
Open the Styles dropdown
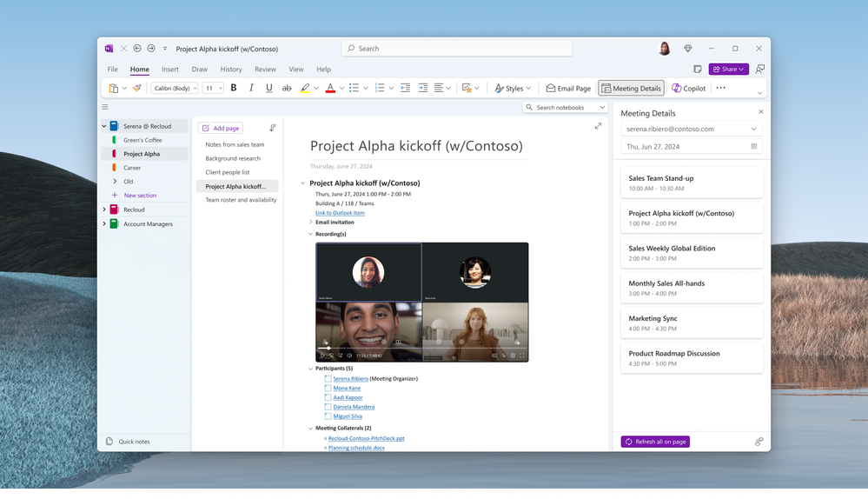[x=514, y=88]
